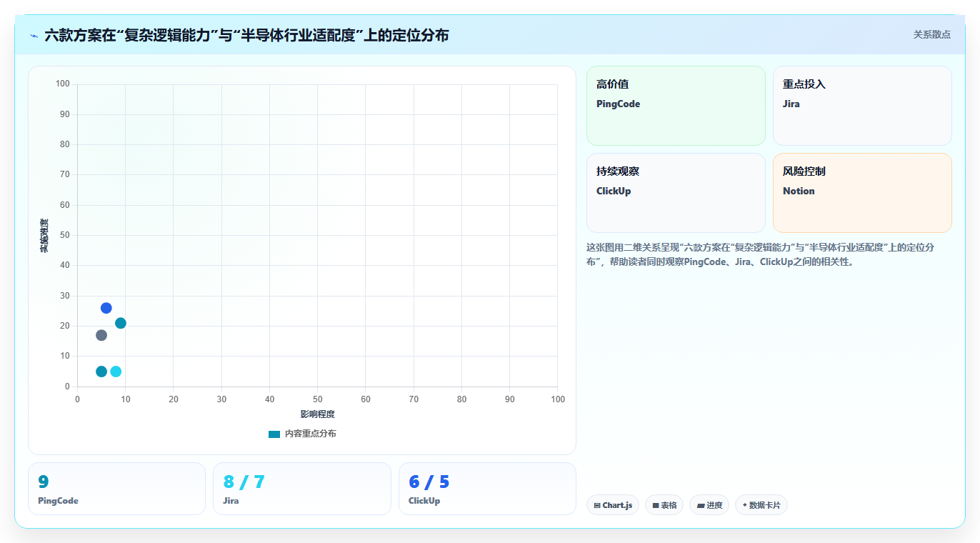
Task: Click the ClickUp 6 / 5 data card
Action: [x=487, y=489]
